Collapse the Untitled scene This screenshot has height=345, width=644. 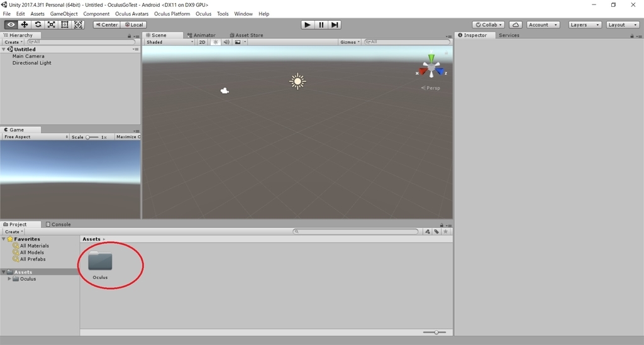tap(4, 49)
